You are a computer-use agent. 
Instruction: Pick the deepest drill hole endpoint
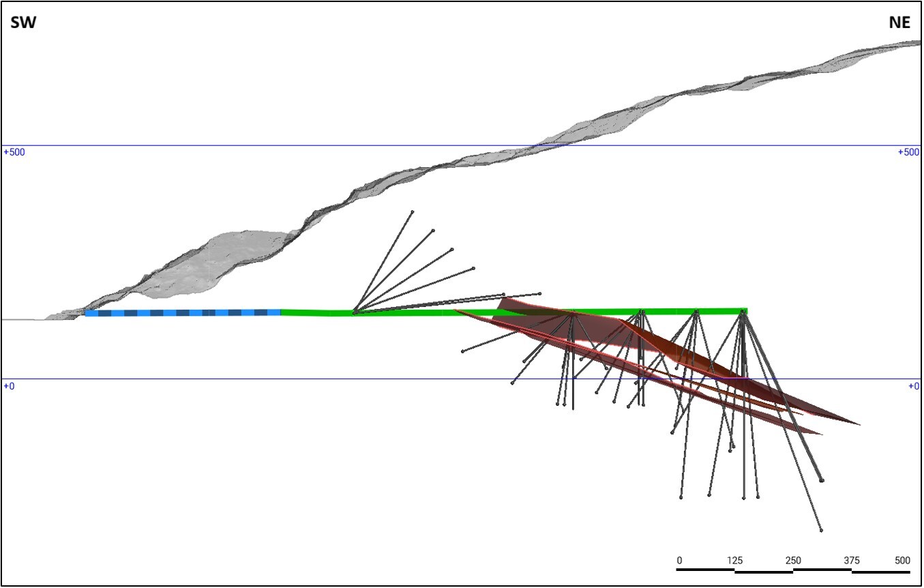pyautogui.click(x=821, y=530)
